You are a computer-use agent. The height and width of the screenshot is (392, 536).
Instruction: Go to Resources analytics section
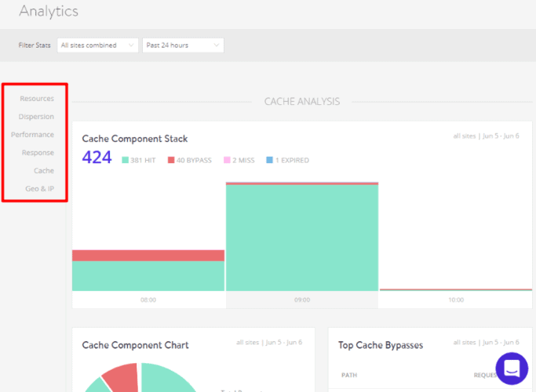(37, 99)
